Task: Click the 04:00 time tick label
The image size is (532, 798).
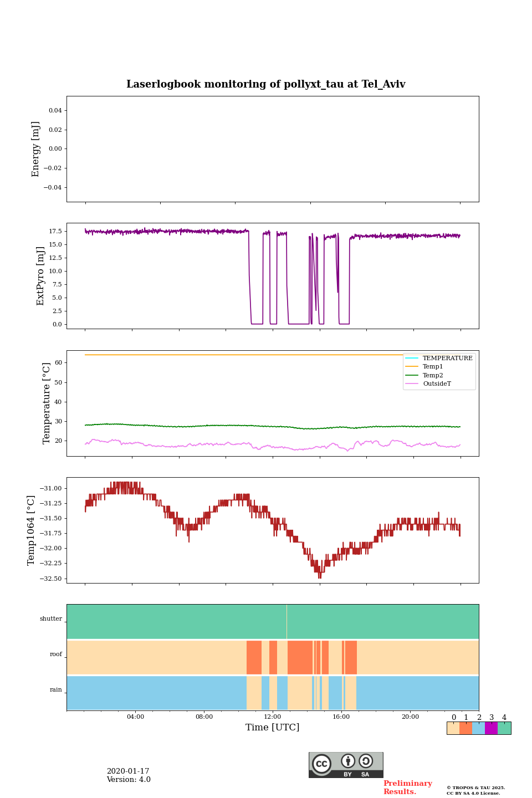Action: pyautogui.click(x=135, y=717)
